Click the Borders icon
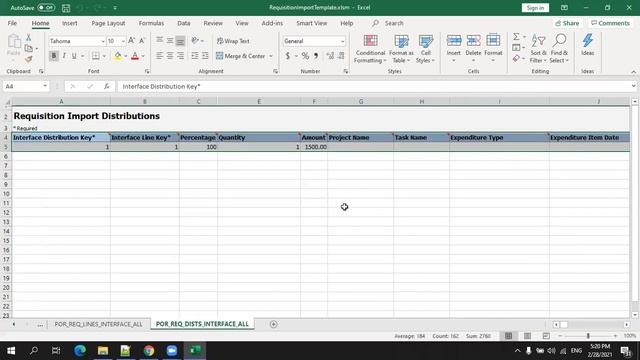Image resolution: width=640 pixels, height=360 pixels. (x=96, y=56)
